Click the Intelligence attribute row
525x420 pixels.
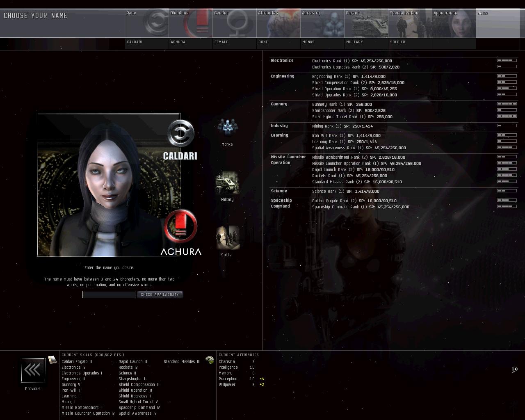pyautogui.click(x=237, y=367)
